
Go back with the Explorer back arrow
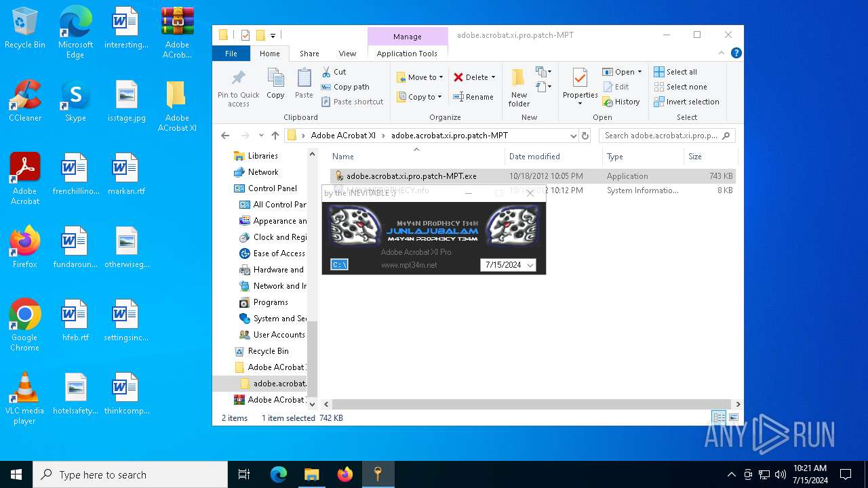(225, 136)
